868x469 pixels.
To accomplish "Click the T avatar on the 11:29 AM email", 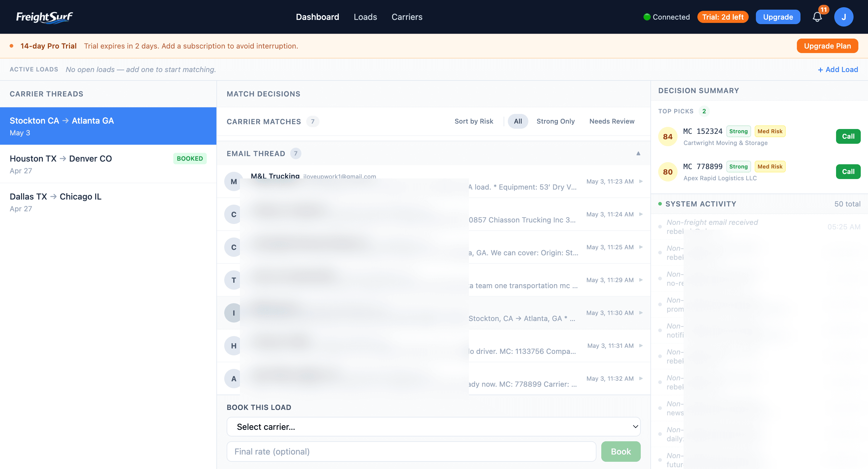I will coord(234,280).
